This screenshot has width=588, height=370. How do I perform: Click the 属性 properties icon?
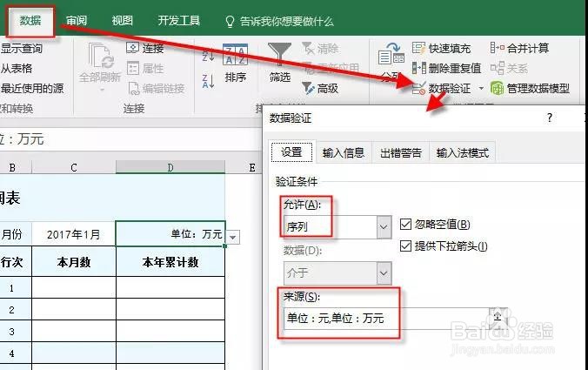(x=133, y=68)
